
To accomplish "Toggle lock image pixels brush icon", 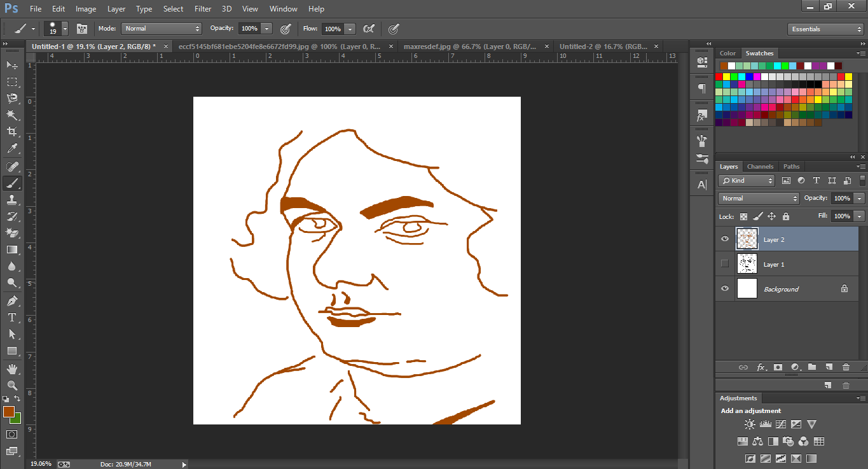I will (x=758, y=216).
